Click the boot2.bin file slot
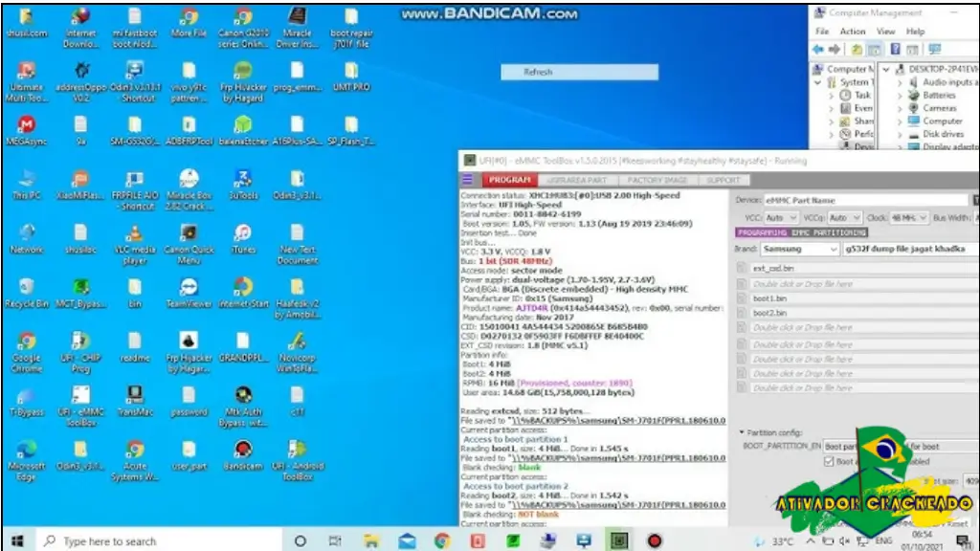Screen dimensions: 980x551 tap(864, 313)
